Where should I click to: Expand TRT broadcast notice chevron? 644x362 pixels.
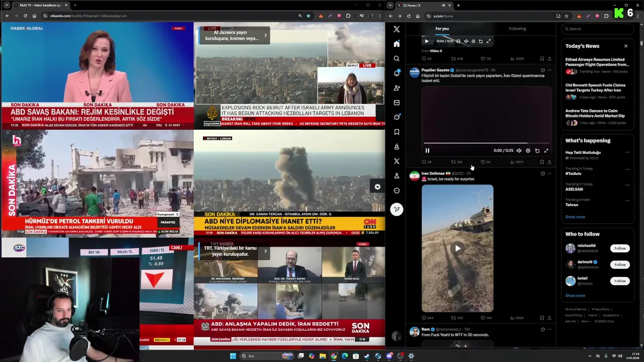coord(265,251)
